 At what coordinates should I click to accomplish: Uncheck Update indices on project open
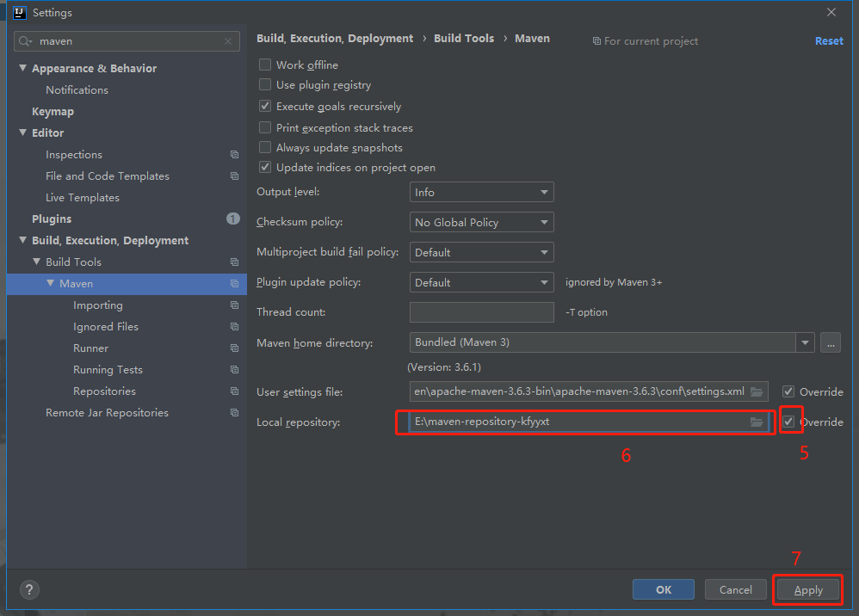click(x=265, y=168)
